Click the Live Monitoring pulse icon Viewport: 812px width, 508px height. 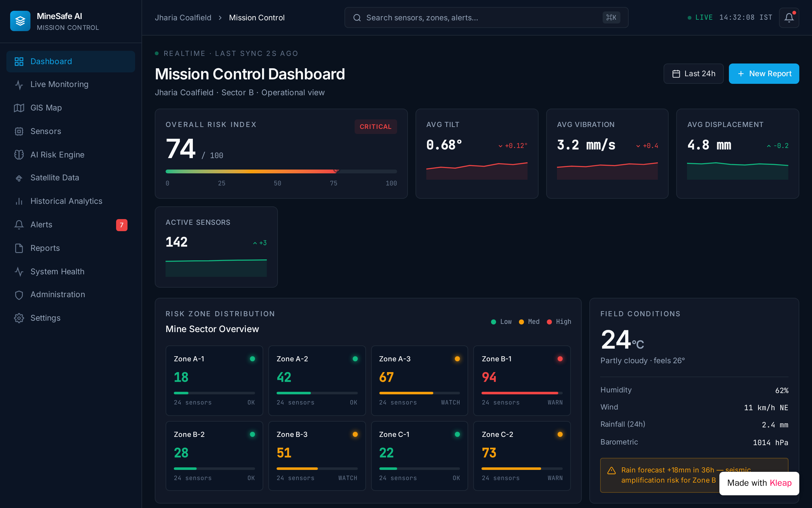pos(19,85)
